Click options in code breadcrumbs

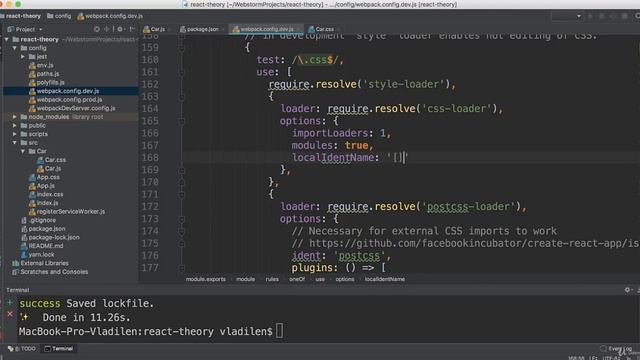(345, 279)
